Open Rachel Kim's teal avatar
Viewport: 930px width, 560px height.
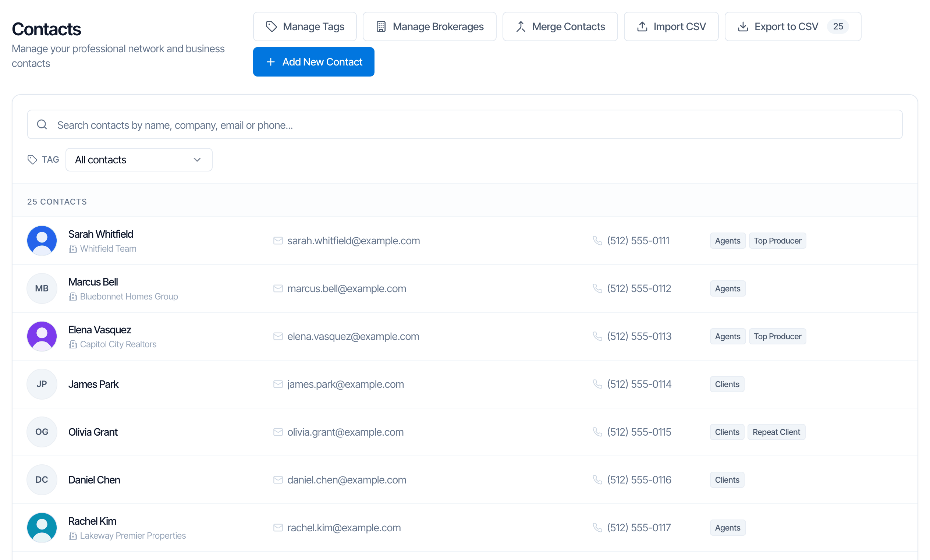pyautogui.click(x=42, y=528)
